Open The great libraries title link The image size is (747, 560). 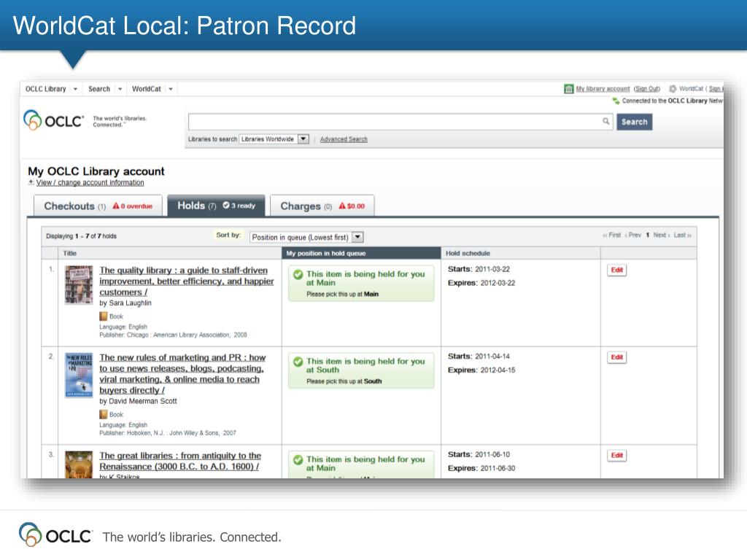(180, 461)
